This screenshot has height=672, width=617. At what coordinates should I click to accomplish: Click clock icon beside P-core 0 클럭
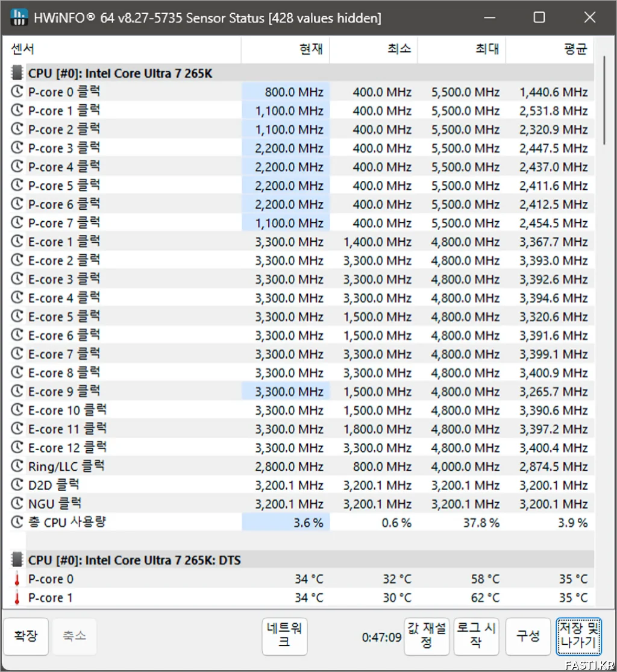tap(17, 92)
